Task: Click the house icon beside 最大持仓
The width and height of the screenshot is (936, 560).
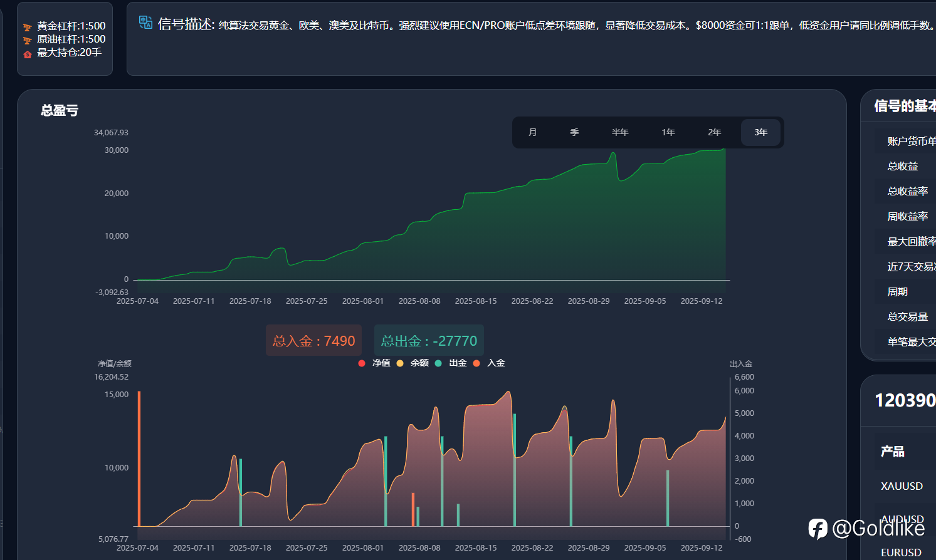Action: (28, 54)
